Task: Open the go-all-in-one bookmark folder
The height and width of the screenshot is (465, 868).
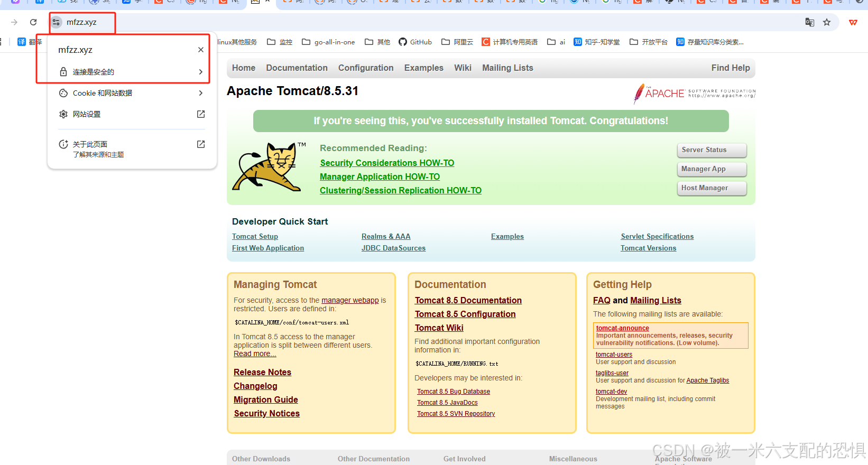Action: [328, 42]
